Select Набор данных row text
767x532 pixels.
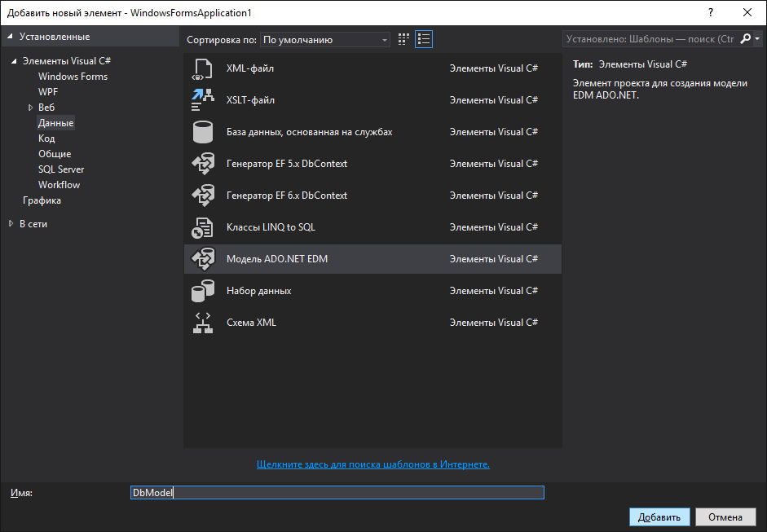click(x=258, y=291)
